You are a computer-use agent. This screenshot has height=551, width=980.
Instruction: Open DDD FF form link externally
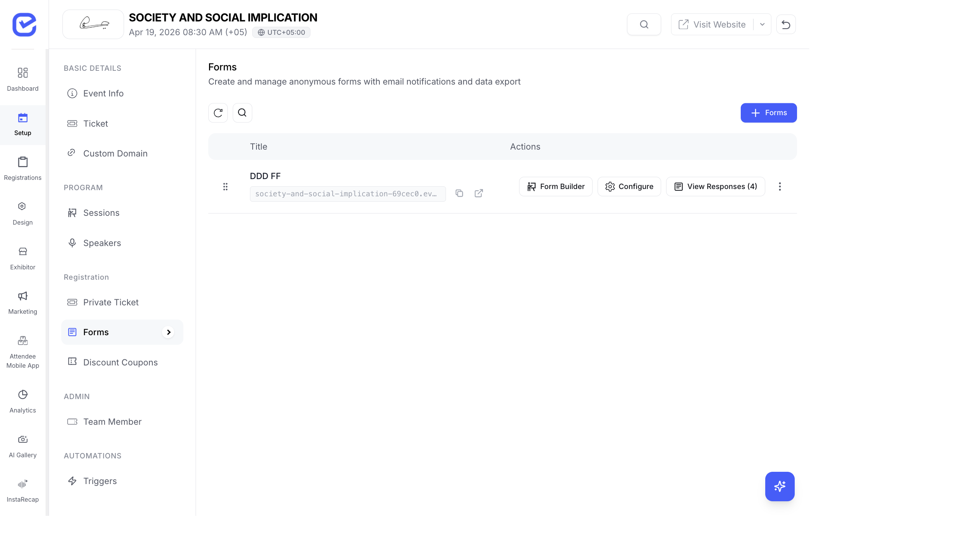point(479,193)
